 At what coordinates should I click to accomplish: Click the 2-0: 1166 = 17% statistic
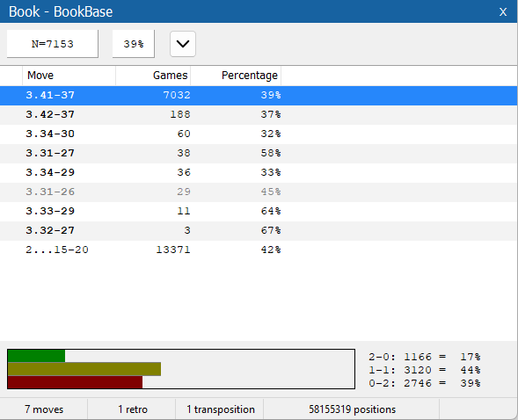coord(425,357)
